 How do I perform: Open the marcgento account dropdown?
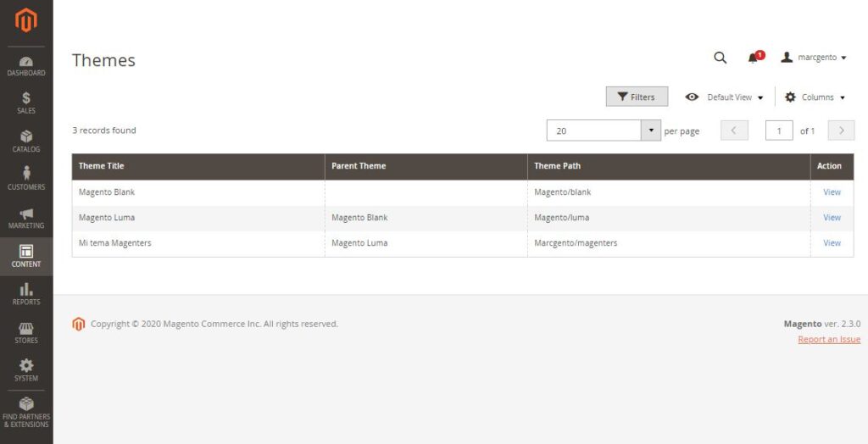coord(814,58)
